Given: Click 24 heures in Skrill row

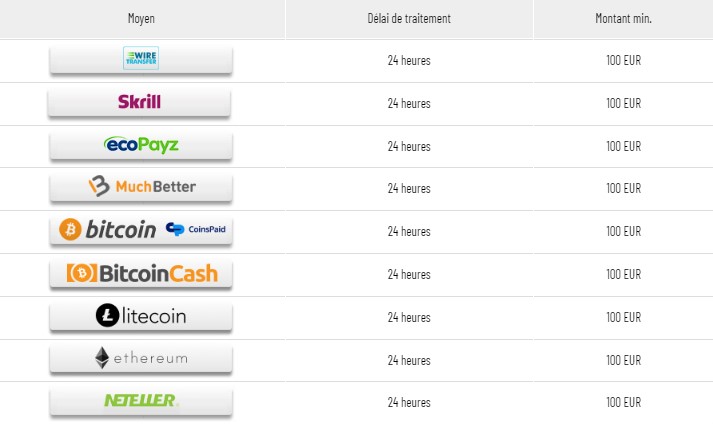Looking at the screenshot, I should coord(409,103).
